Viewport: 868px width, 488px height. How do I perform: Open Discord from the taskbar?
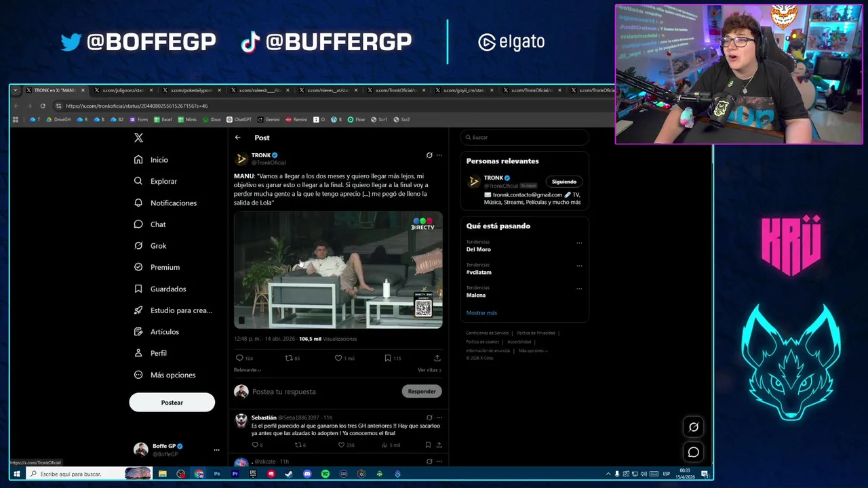pos(307,474)
